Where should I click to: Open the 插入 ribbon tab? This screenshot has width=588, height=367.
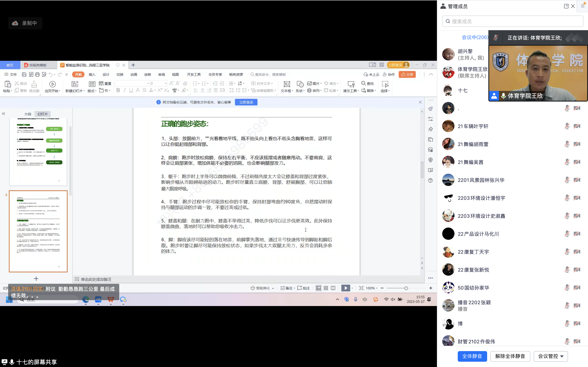pos(92,74)
